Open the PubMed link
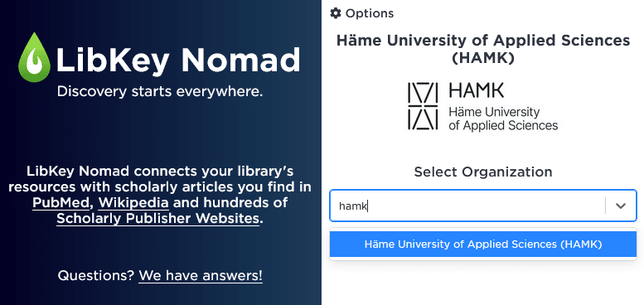Image resolution: width=644 pixels, height=305 pixels. (x=62, y=203)
